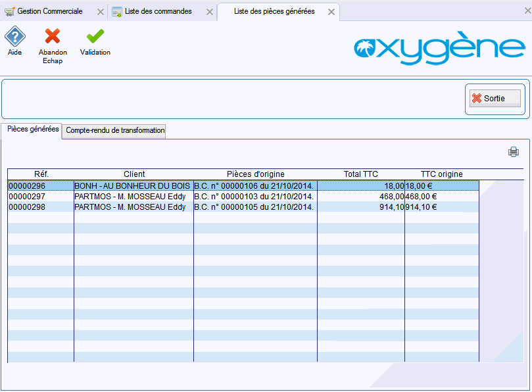532x392 pixels.
Task: Click the AU BONHEUR DU BOIS client cell
Action: 133,186
